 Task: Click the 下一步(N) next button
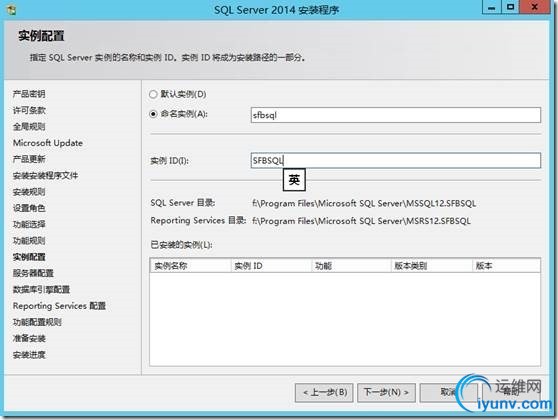pyautogui.click(x=386, y=393)
